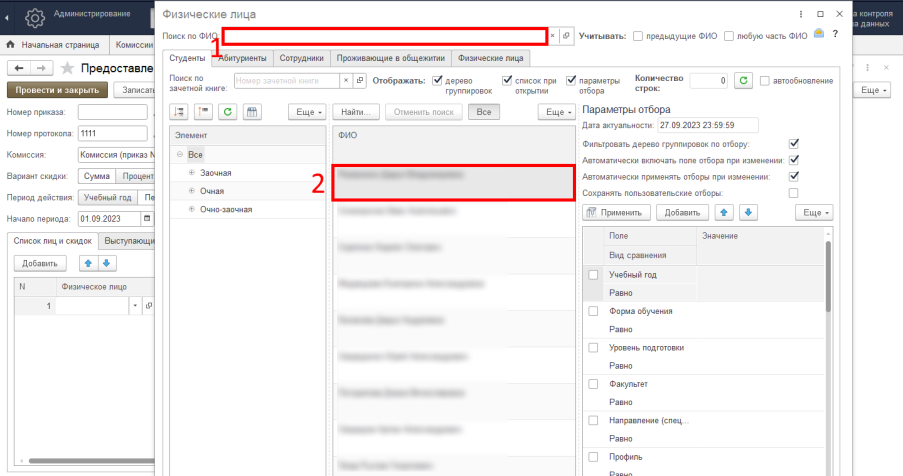Expand the Заочная tree node
The height and width of the screenshot is (476, 903).
(x=192, y=173)
